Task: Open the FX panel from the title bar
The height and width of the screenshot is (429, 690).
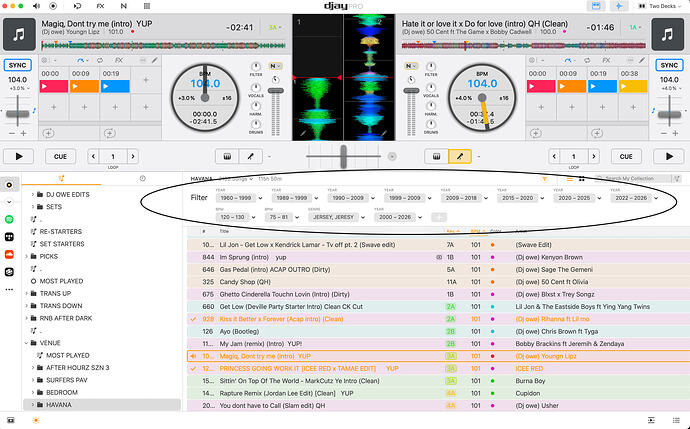Action: point(100,6)
